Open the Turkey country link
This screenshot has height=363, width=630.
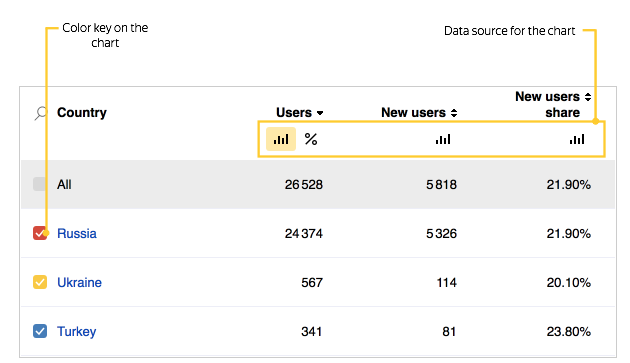point(76,332)
